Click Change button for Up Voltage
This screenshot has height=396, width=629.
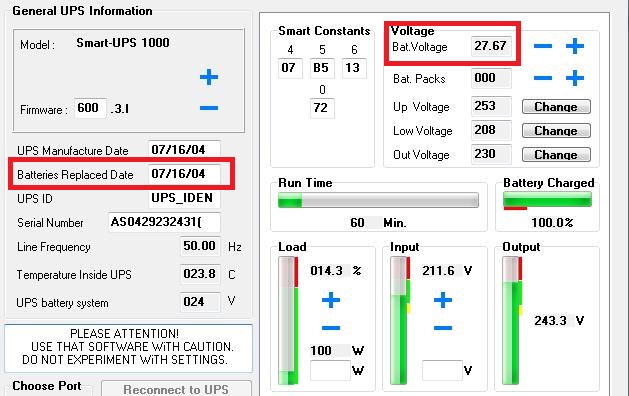click(556, 107)
